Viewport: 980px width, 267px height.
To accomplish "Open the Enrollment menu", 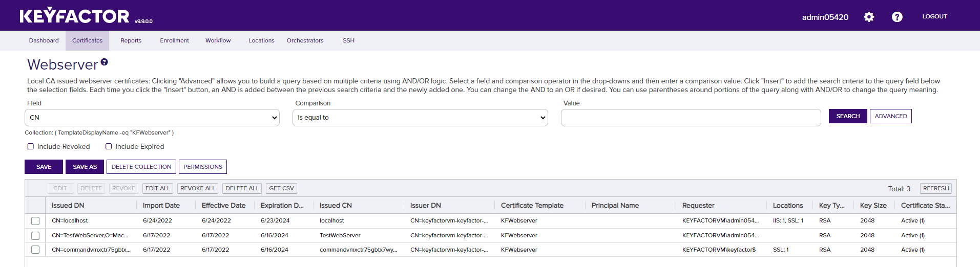I will [174, 40].
